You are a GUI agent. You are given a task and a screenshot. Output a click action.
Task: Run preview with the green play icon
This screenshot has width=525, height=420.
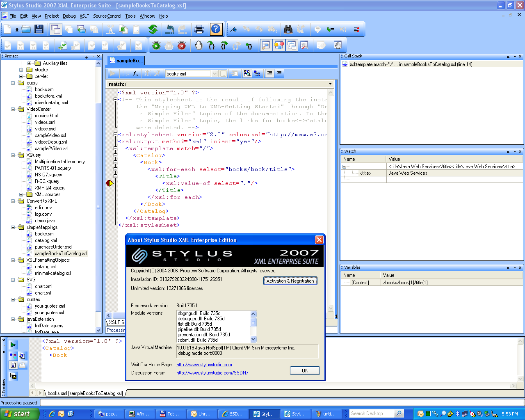click(13, 345)
